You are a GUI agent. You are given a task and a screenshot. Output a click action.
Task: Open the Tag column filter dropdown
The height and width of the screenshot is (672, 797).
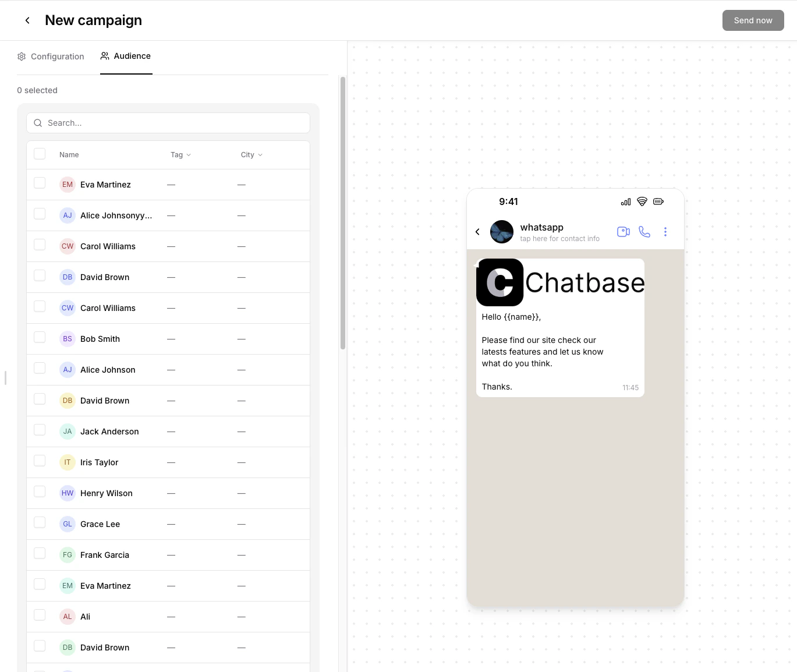[180, 155]
